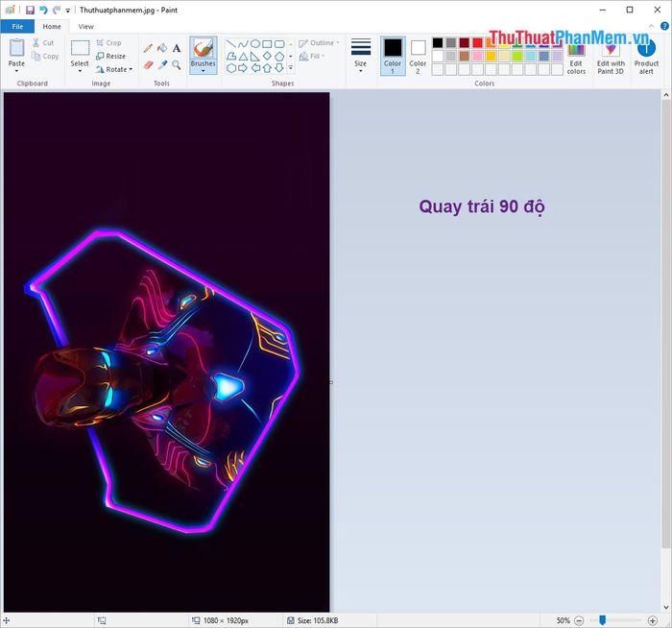Click the Save icon in title bar
The height and width of the screenshot is (628, 672).
pyautogui.click(x=30, y=10)
